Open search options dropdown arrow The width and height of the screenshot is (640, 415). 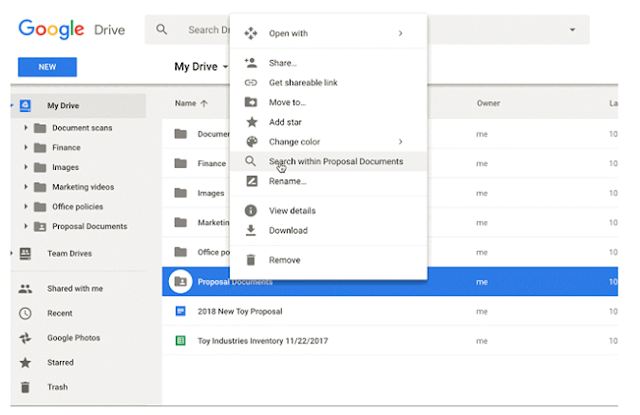[x=572, y=29]
